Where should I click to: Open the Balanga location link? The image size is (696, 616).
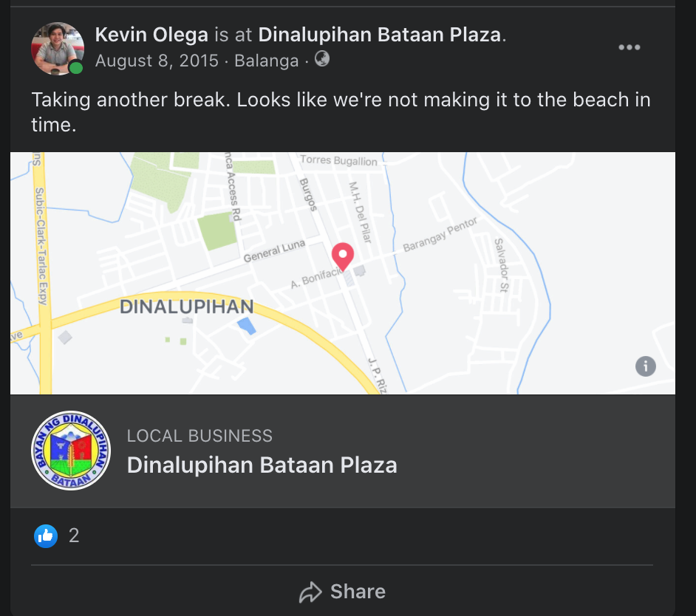click(266, 61)
